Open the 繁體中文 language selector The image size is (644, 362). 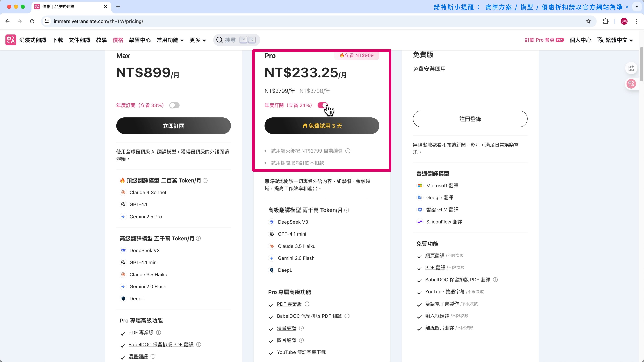[x=615, y=40]
